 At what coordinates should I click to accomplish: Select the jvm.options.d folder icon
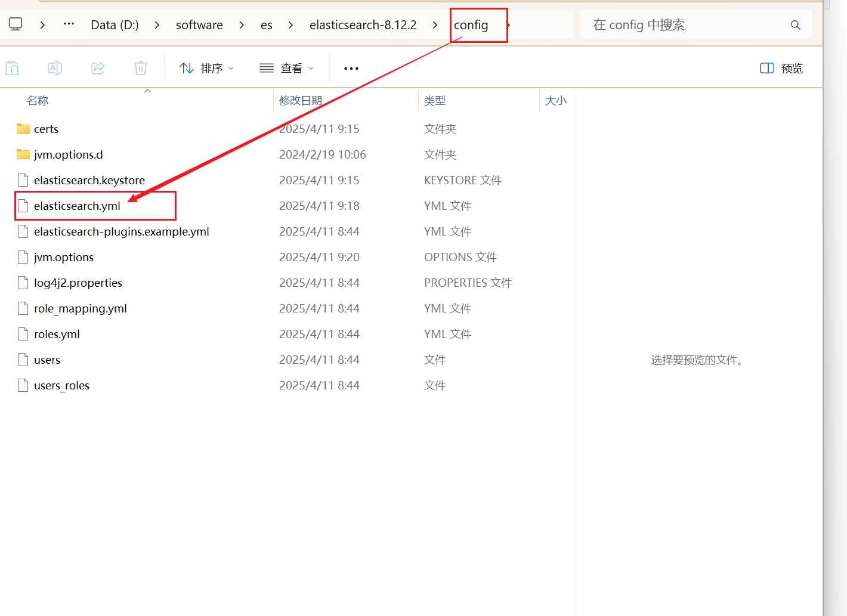[x=23, y=154]
